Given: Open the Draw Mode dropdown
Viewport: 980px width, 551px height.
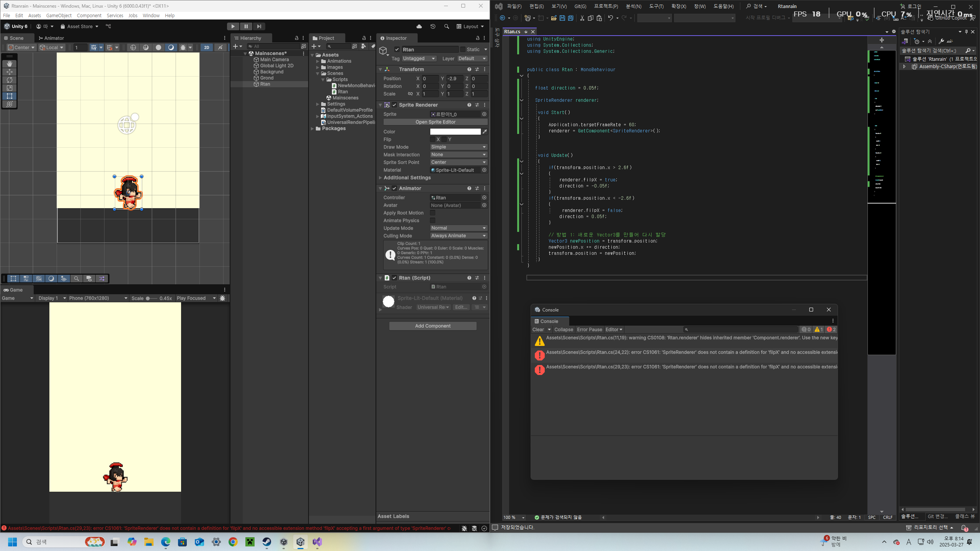Looking at the screenshot, I should pos(459,147).
